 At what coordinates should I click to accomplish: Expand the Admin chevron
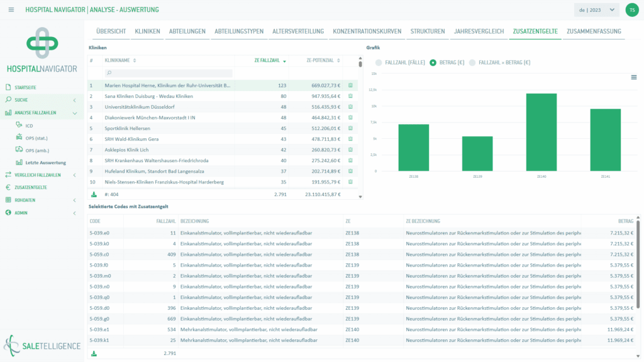tap(74, 213)
